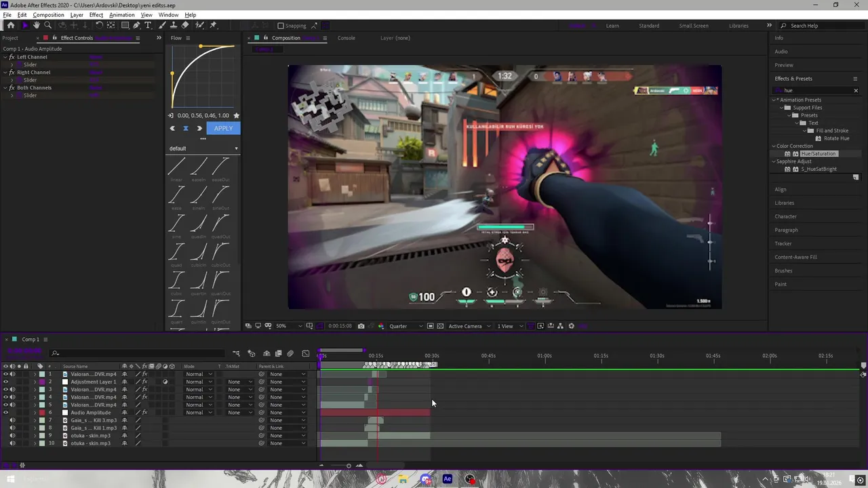Select the Rotation tool

point(99,25)
